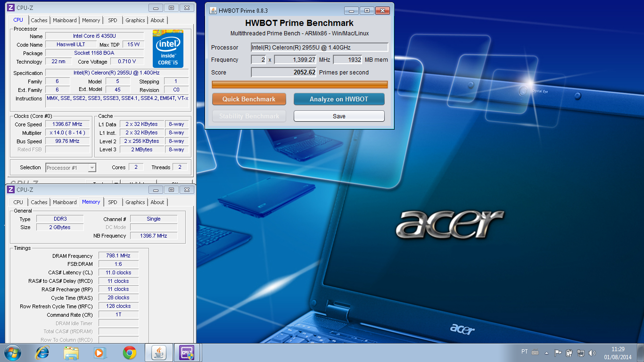Click the clock showing 11:29
644x362 pixels.
[x=618, y=349]
